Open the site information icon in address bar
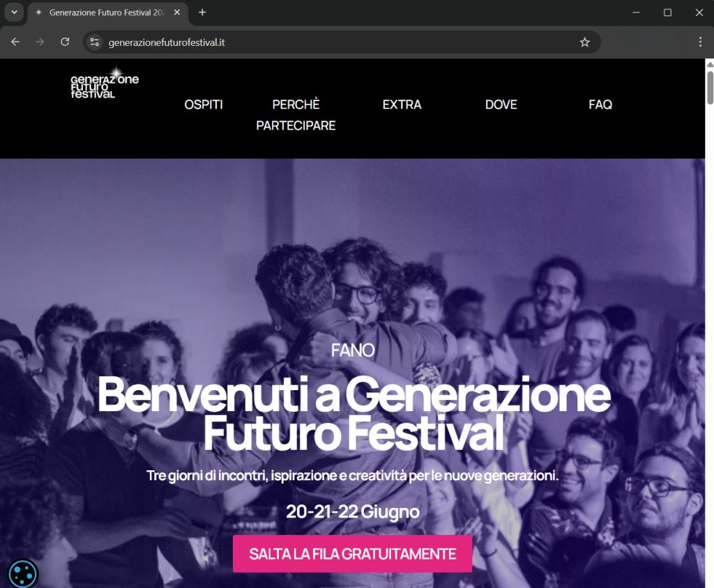This screenshot has width=714, height=588. pos(95,42)
